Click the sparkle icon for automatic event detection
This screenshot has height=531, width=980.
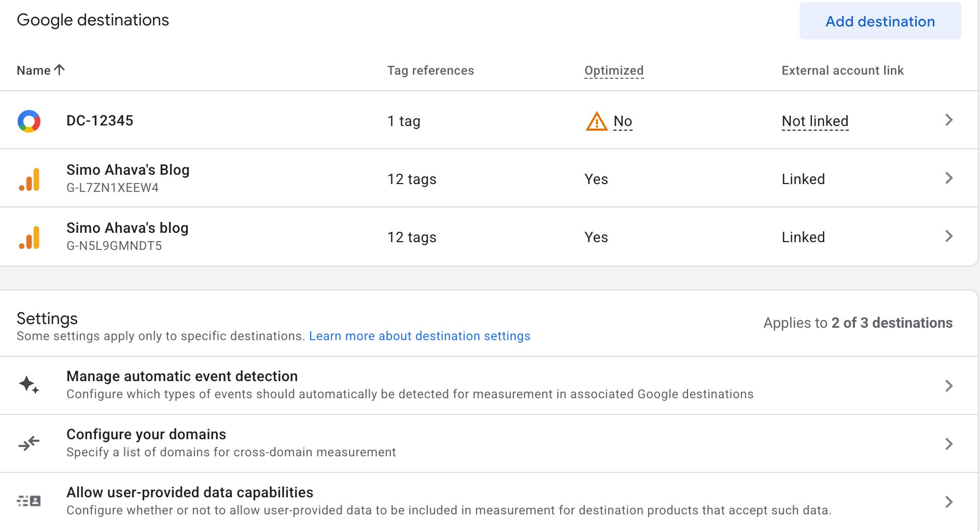coord(29,385)
